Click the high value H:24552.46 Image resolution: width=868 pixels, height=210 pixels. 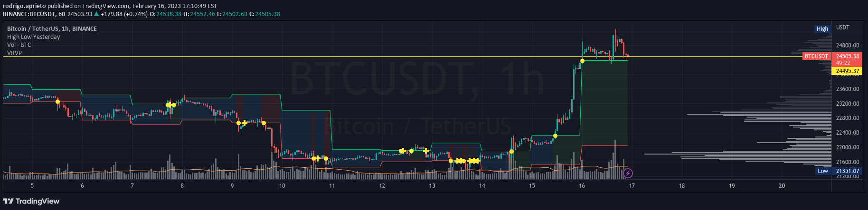click(x=199, y=14)
